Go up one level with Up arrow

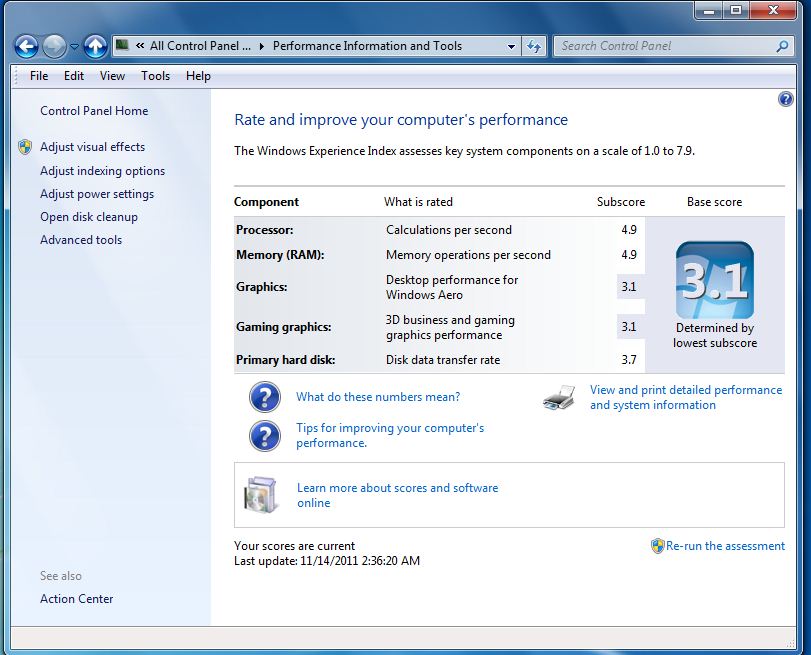click(95, 47)
